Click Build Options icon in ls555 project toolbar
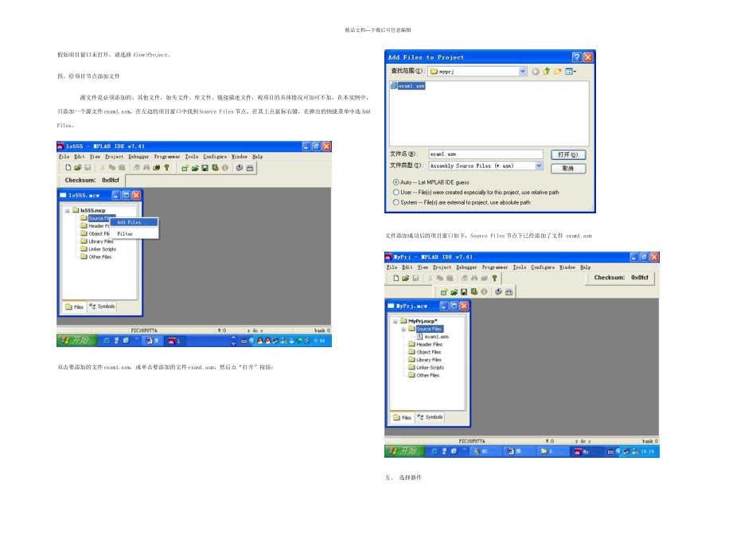Viewport: 756px width, 535px height. click(215, 168)
